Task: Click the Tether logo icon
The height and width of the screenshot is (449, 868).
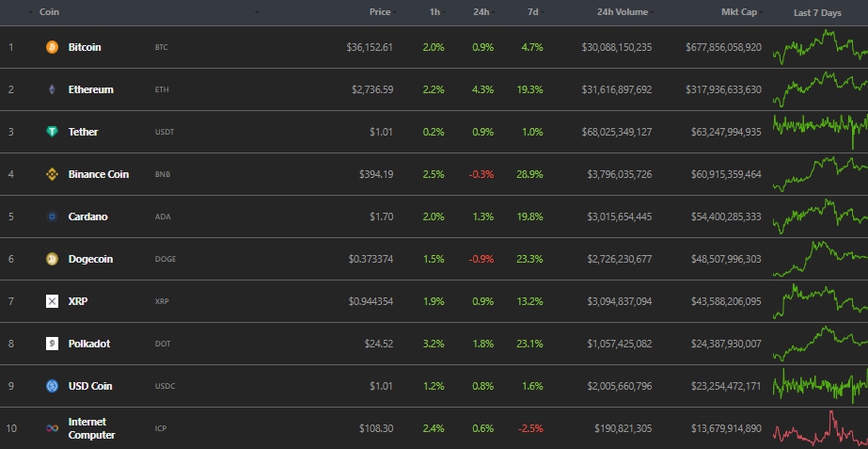Action: [52, 132]
